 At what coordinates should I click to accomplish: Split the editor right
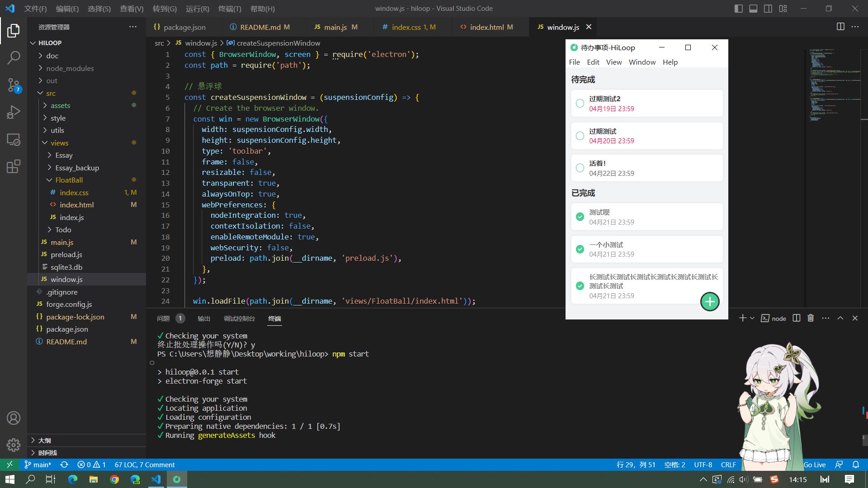[x=840, y=27]
